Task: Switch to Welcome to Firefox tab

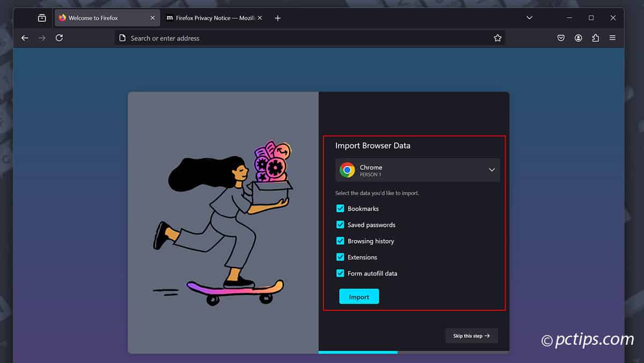Action: tap(107, 18)
